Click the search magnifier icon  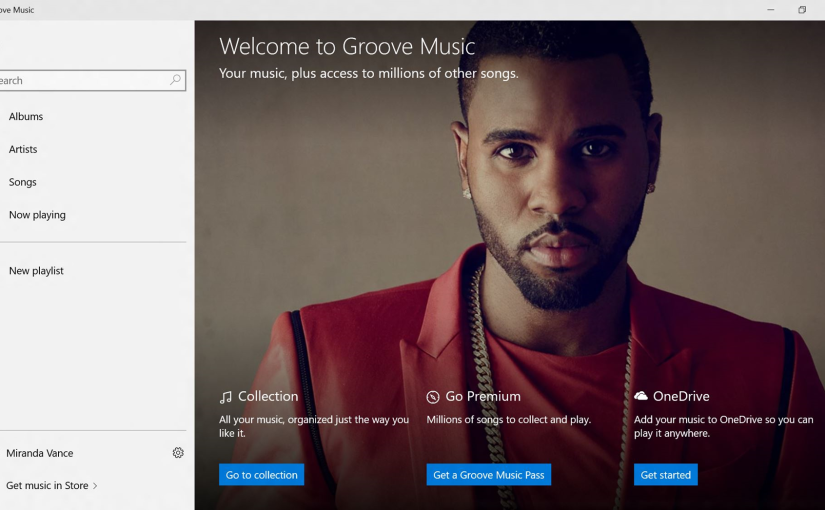176,80
